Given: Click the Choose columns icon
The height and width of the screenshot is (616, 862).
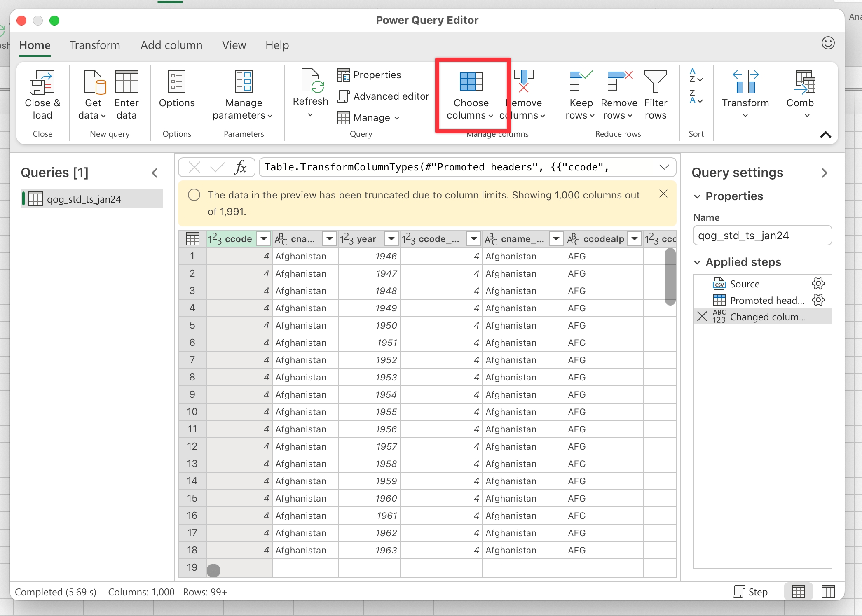Looking at the screenshot, I should 471,82.
